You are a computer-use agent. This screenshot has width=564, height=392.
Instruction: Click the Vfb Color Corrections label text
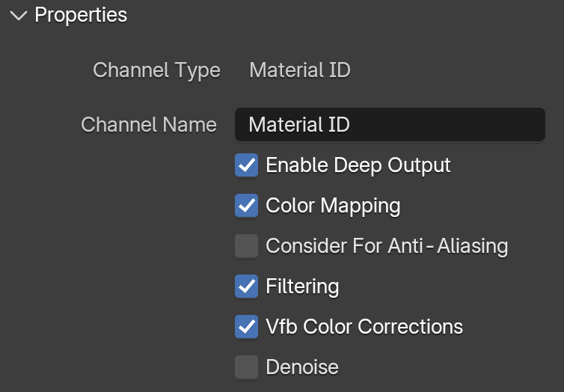[x=364, y=327]
